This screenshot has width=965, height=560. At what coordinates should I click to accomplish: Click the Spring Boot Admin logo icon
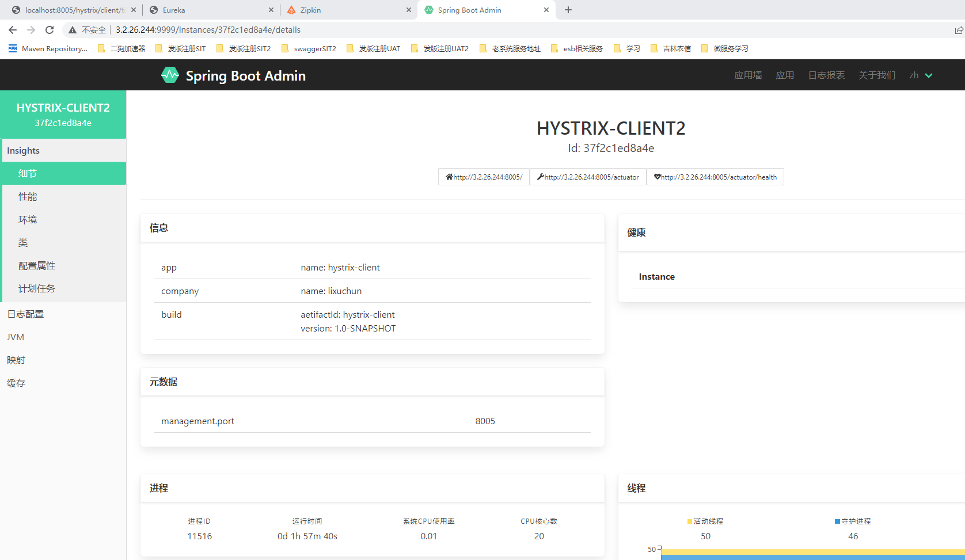(170, 75)
